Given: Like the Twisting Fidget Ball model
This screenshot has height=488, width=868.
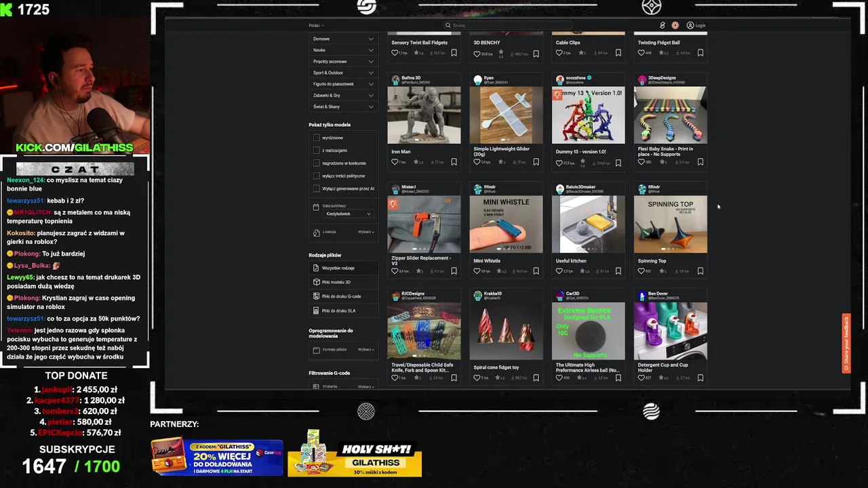Looking at the screenshot, I should [641, 53].
